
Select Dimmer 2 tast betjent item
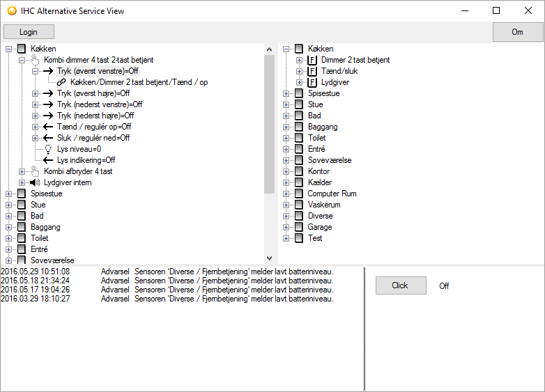coord(355,60)
